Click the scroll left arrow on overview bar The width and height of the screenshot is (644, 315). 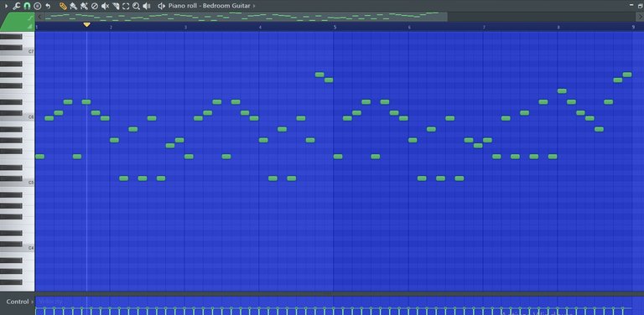[39, 17]
